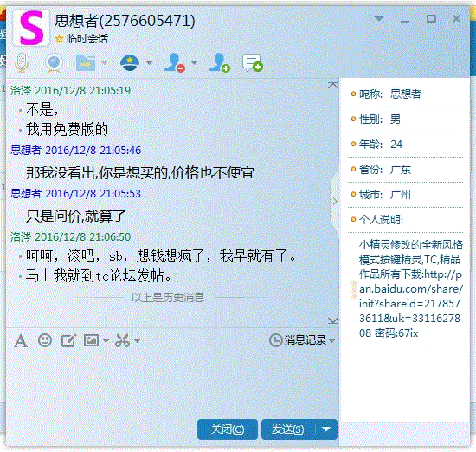Image resolution: width=476 pixels, height=452 pixels.
Task: Take a screenshot with the scissors icon
Action: point(123,340)
